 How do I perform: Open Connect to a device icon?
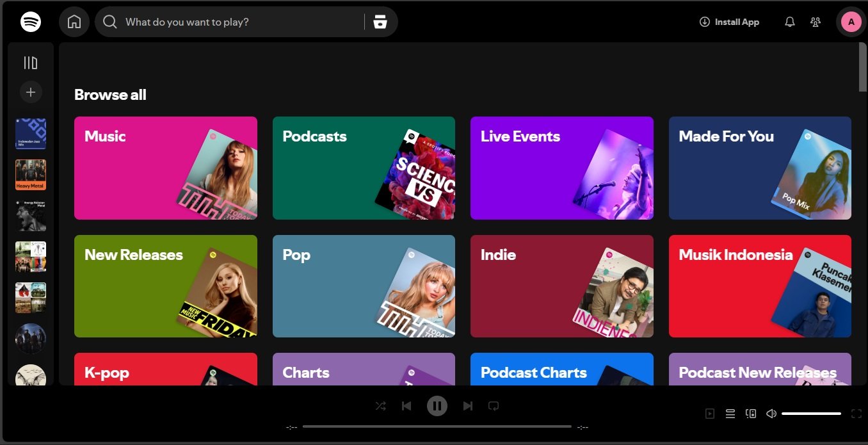click(x=751, y=414)
